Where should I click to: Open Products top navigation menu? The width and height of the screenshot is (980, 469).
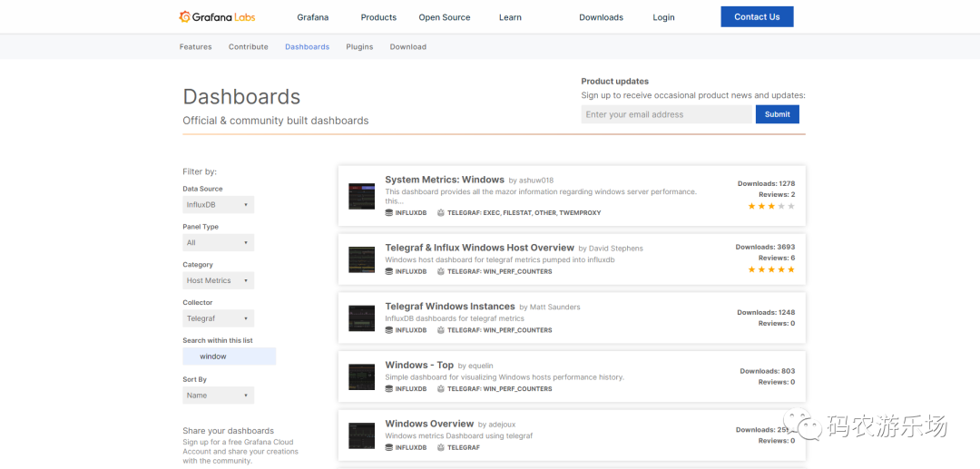[x=378, y=17]
